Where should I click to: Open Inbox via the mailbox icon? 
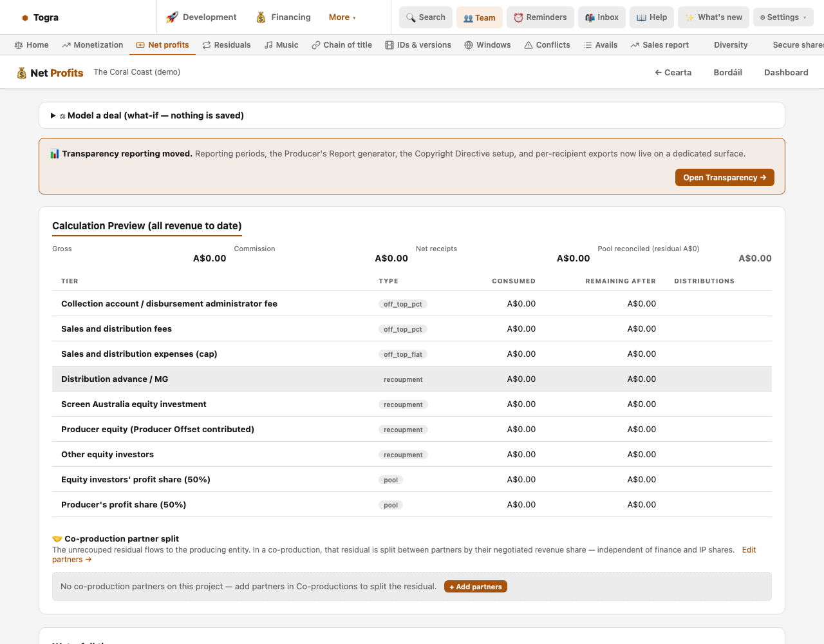click(x=590, y=17)
